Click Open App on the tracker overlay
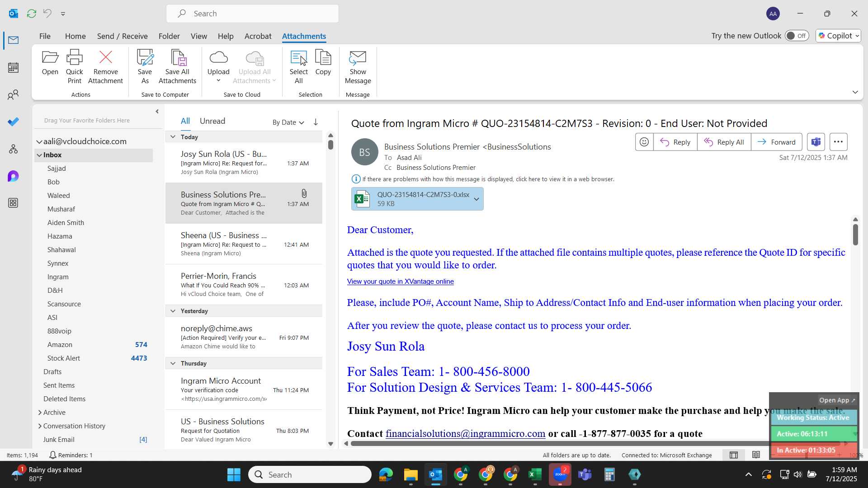The width and height of the screenshot is (868, 488). [x=837, y=400]
